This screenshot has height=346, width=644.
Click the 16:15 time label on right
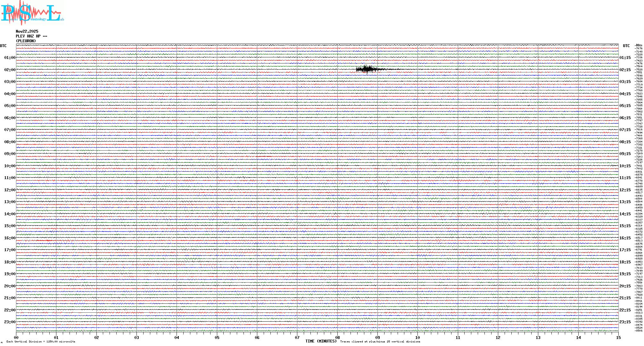point(625,238)
